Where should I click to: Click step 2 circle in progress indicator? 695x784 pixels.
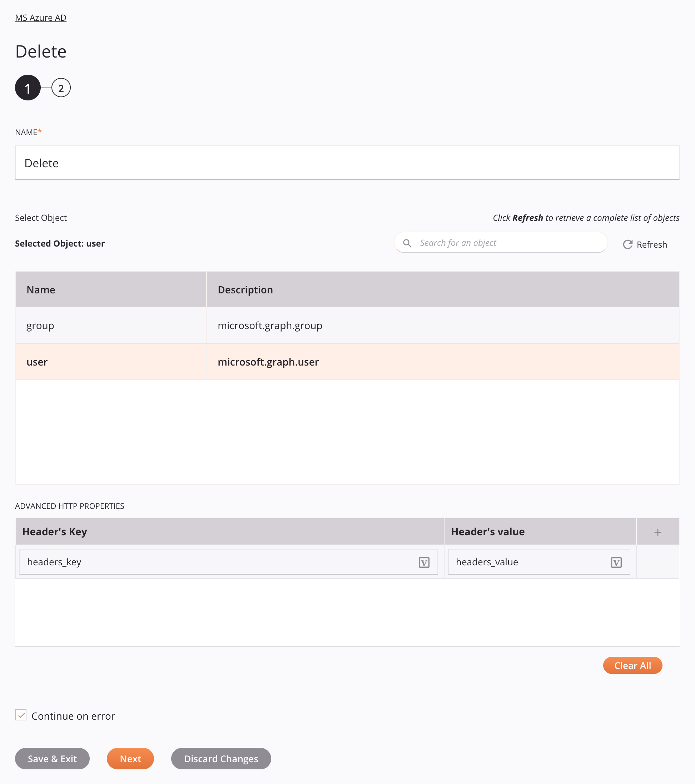60,88
